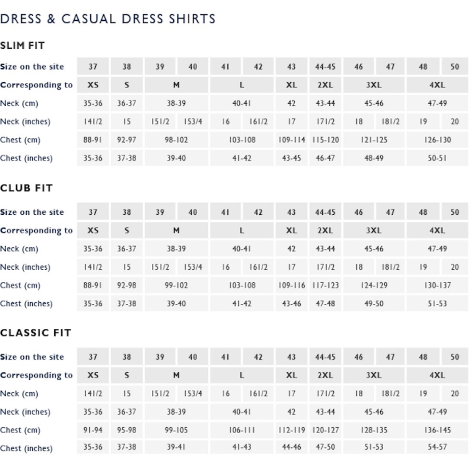Click Slim Fit chest 88-91 cm cell
This screenshot has height=476, width=476.
pyautogui.click(x=93, y=140)
